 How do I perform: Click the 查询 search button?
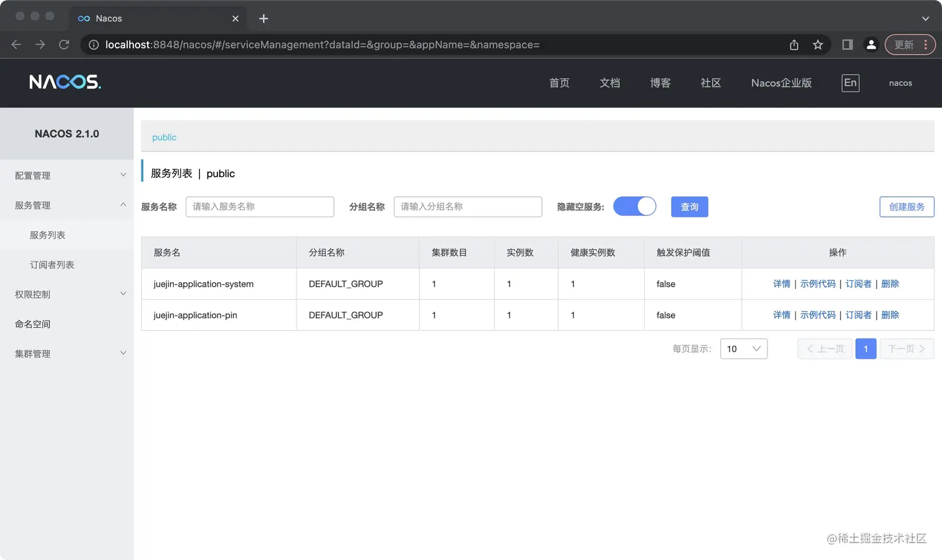point(690,207)
